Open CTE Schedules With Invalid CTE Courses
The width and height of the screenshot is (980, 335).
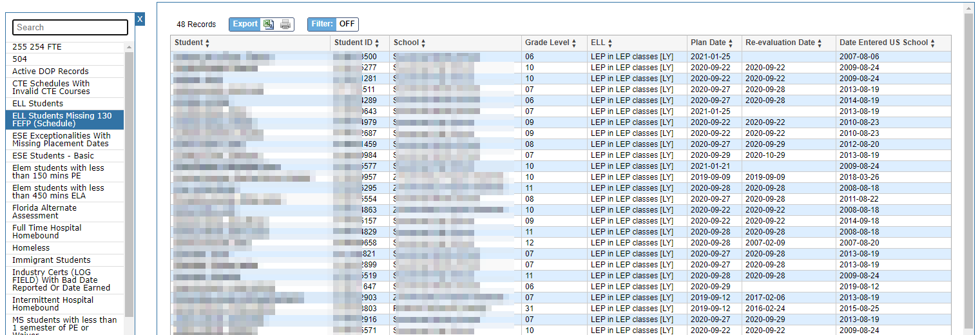click(64, 88)
